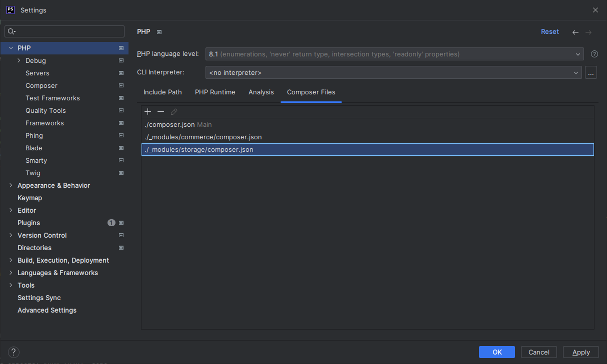
Task: Click the back arrow in settings header
Action: pyautogui.click(x=575, y=32)
